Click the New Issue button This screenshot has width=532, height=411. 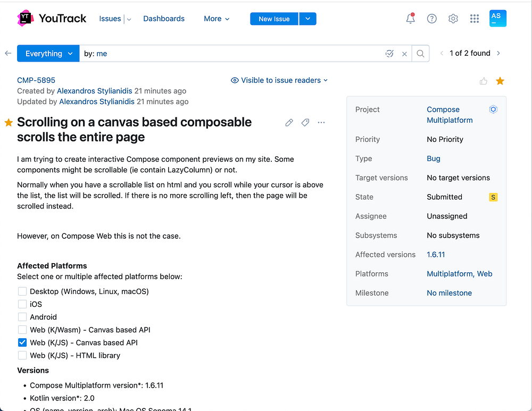point(274,19)
